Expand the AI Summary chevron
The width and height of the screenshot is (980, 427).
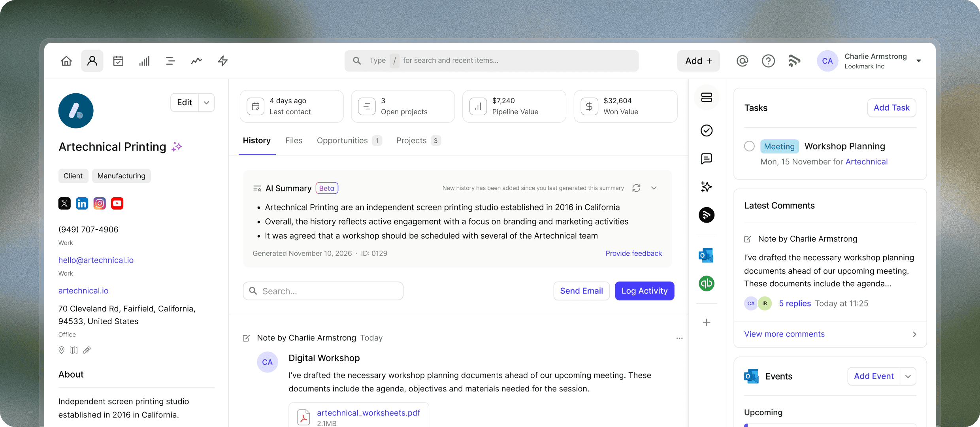coord(654,188)
